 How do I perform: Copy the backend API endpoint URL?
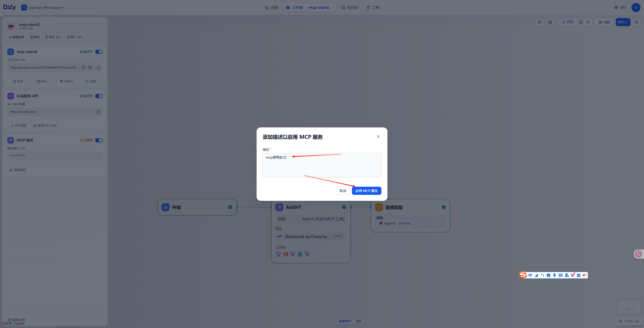pos(98,112)
